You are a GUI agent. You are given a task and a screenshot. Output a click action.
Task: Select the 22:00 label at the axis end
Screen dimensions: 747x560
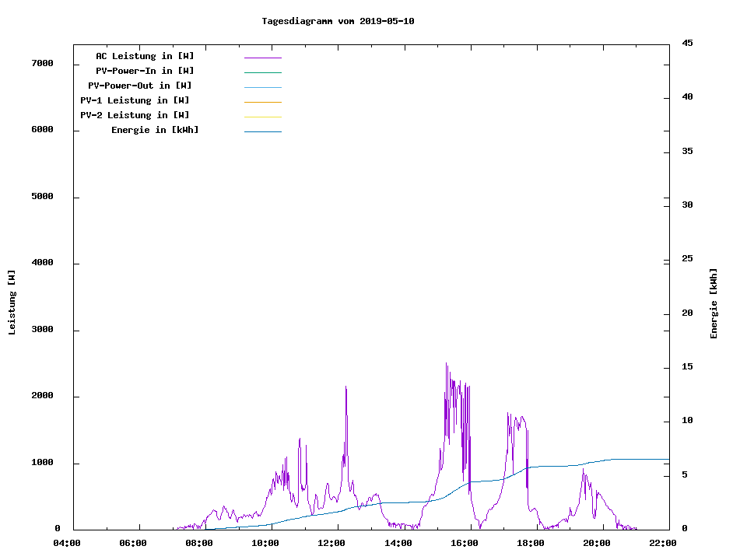click(663, 543)
